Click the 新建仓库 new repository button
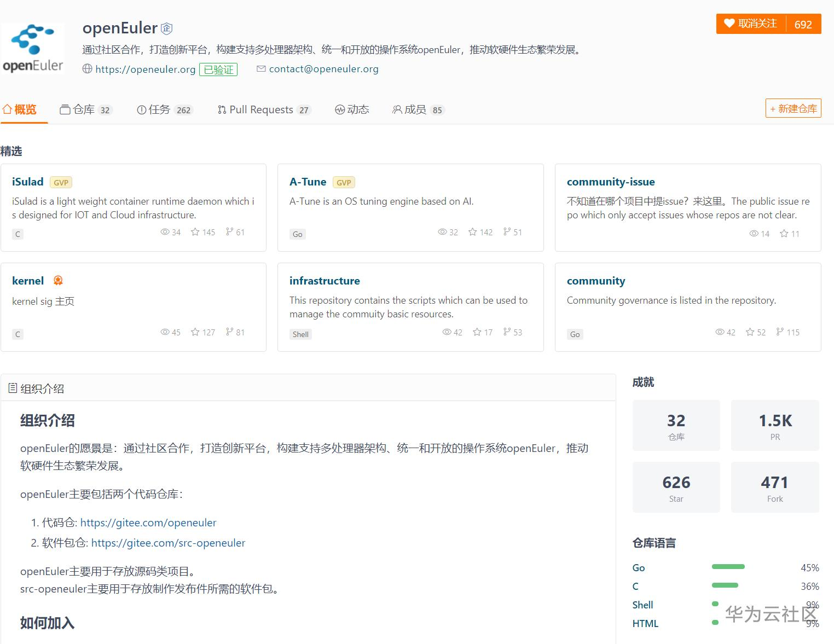 coord(792,108)
